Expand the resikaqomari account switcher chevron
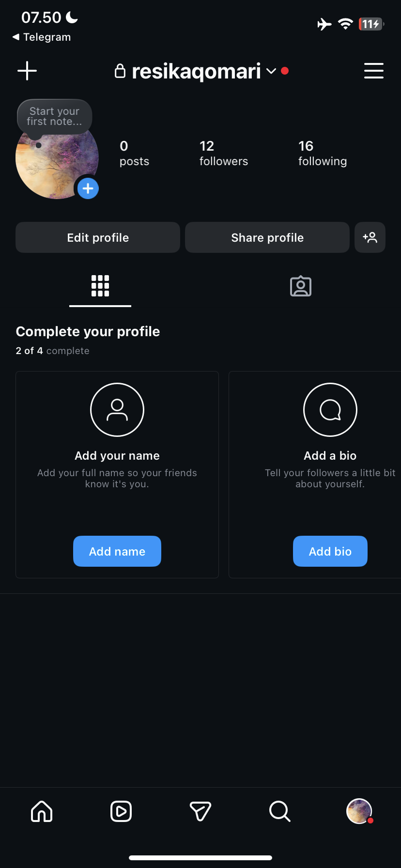401x868 pixels. (271, 71)
